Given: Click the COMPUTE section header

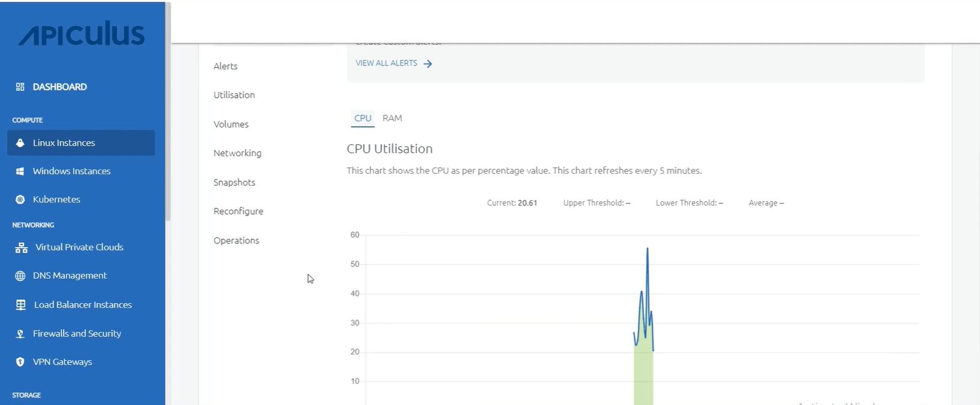Looking at the screenshot, I should pos(28,120).
